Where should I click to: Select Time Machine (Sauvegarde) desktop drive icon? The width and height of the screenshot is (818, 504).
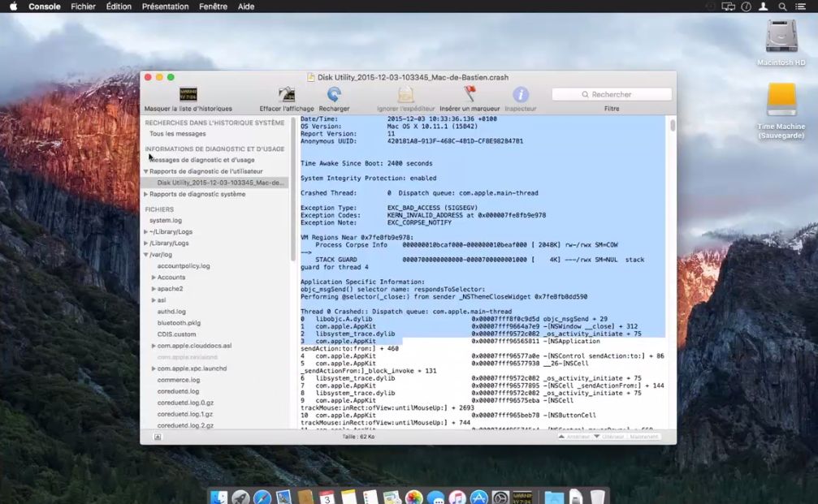tap(781, 100)
